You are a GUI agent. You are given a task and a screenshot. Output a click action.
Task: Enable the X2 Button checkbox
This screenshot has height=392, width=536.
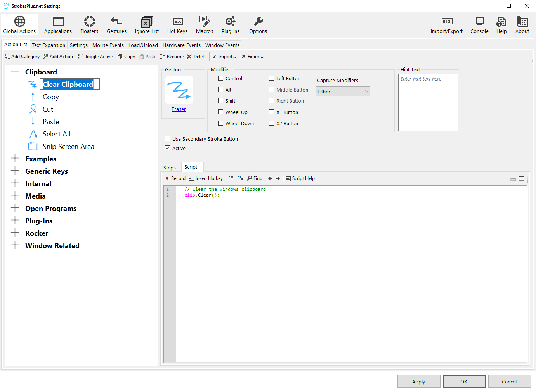click(271, 123)
